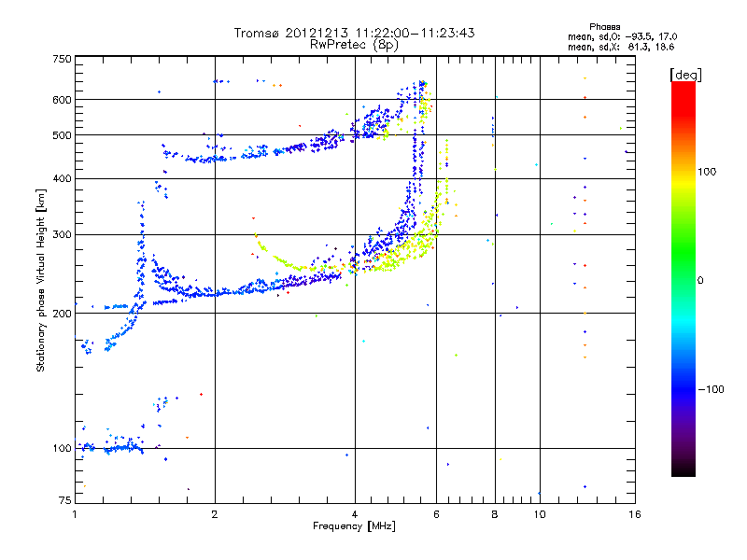Click the '750' y-axis tick label
The height and width of the screenshot is (560, 747).
(62, 59)
